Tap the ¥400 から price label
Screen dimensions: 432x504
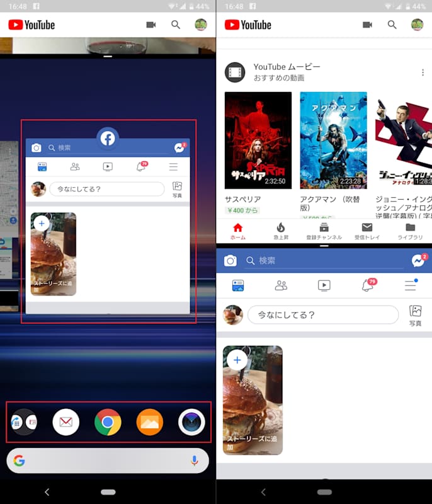[242, 210]
